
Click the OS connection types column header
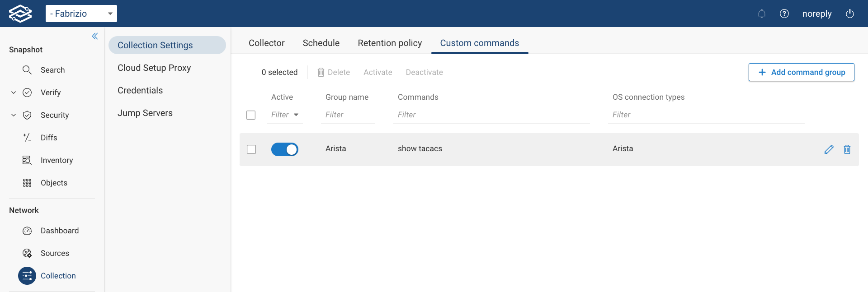point(648,97)
